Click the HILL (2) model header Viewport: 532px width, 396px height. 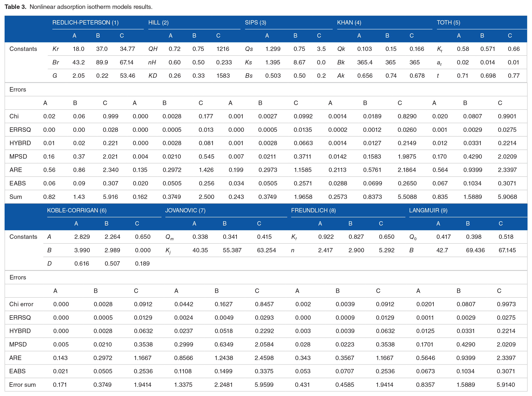[158, 23]
